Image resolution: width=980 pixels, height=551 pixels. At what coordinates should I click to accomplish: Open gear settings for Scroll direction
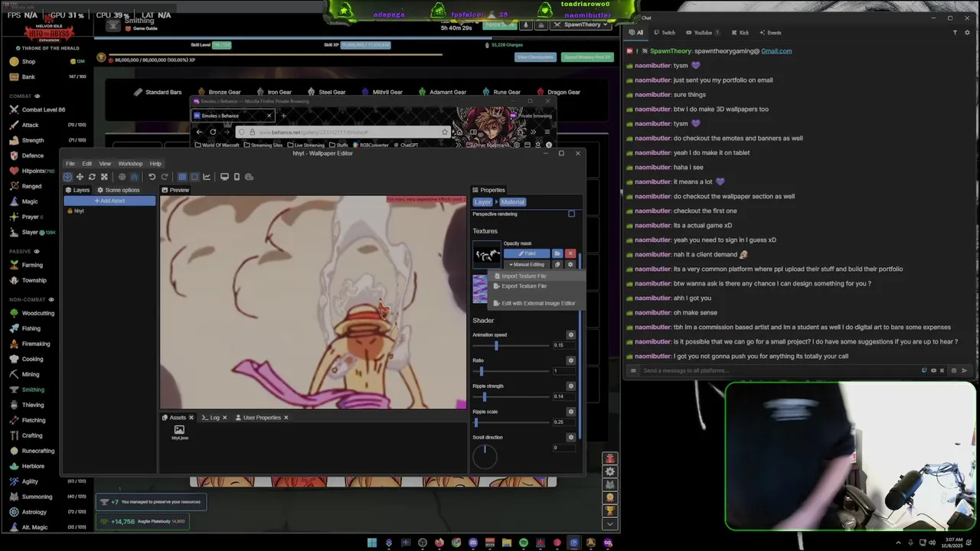pyautogui.click(x=570, y=437)
